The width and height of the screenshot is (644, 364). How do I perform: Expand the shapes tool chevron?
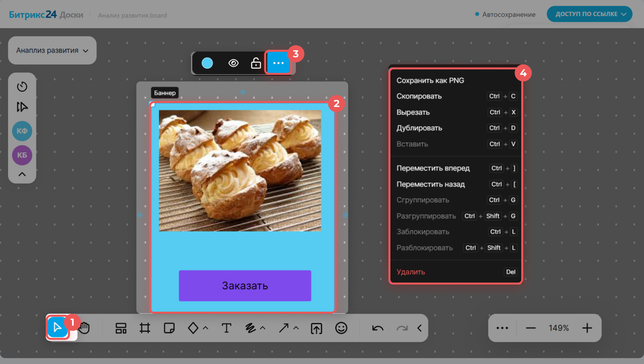[x=206, y=328]
